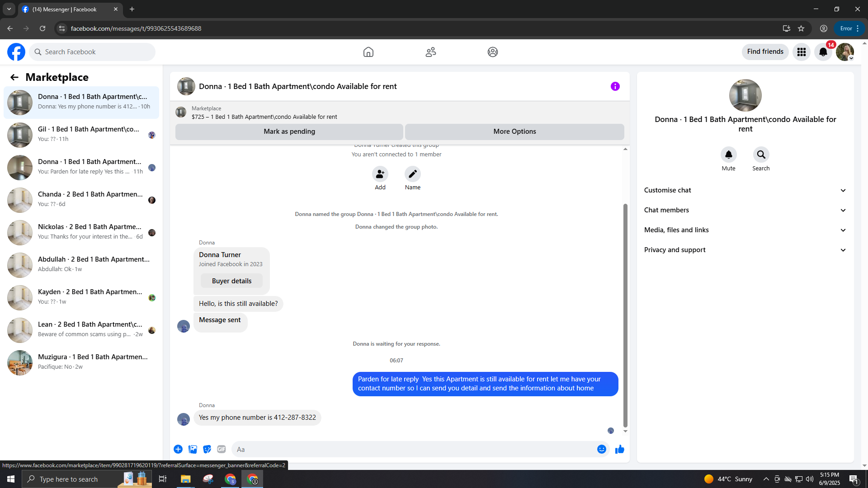868x488 pixels.
Task: View site information icon in address bar
Action: coord(62,28)
